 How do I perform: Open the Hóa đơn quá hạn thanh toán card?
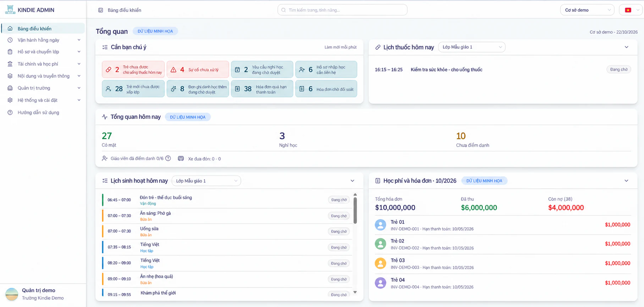(262, 89)
